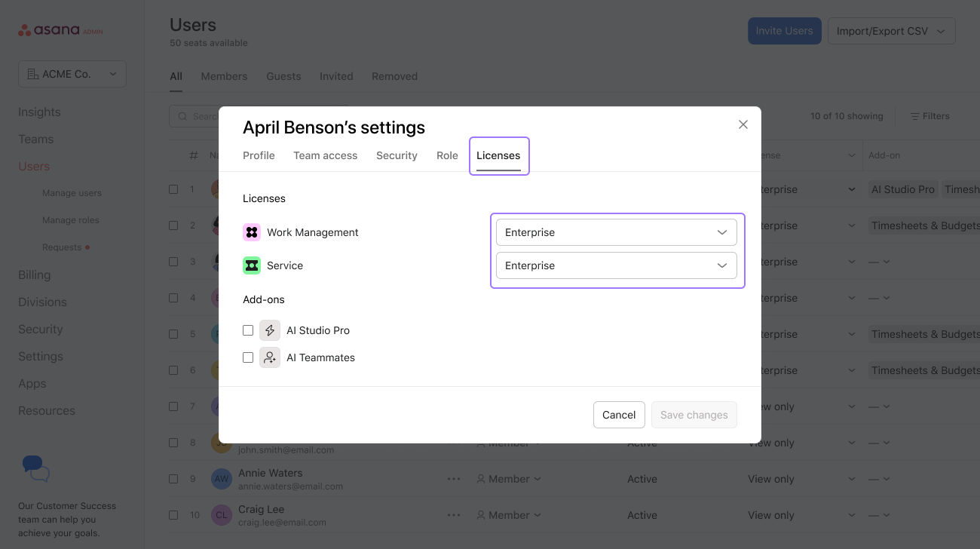Viewport: 980px width, 549px height.
Task: Enable the AI Studio Pro add-on checkbox
Action: (x=248, y=330)
